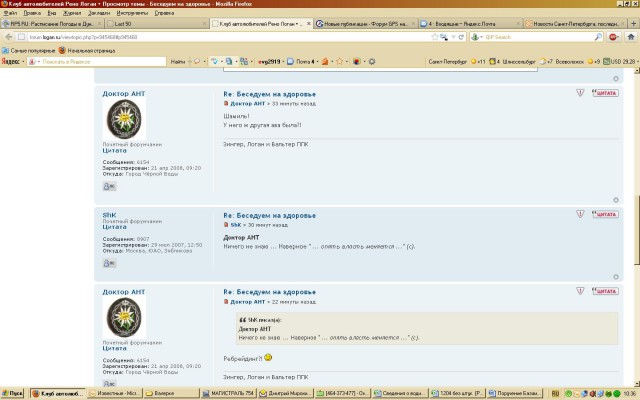This screenshot has height=400, width=640.
Task: Click private message icon under first Доктор АНТ profile
Action: (109, 186)
